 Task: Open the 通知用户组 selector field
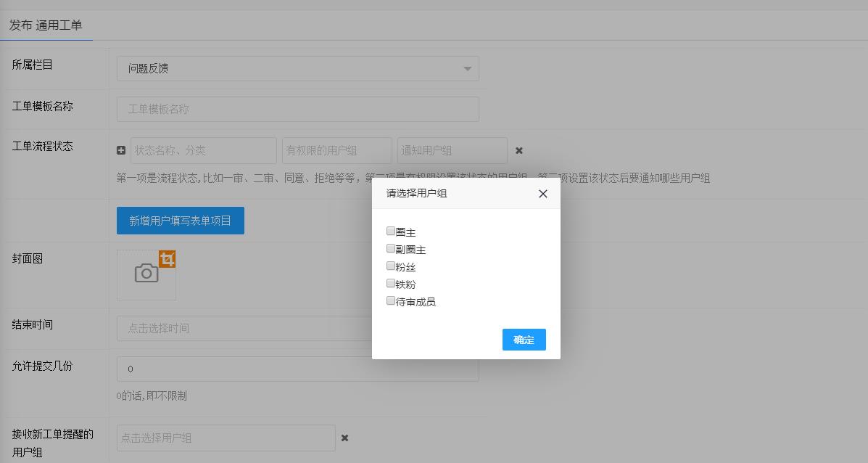click(452, 151)
